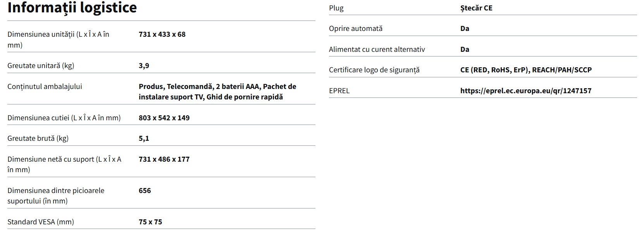Select the Greutate brută (kg) label
This screenshot has height=246, width=644.
click(x=38, y=138)
